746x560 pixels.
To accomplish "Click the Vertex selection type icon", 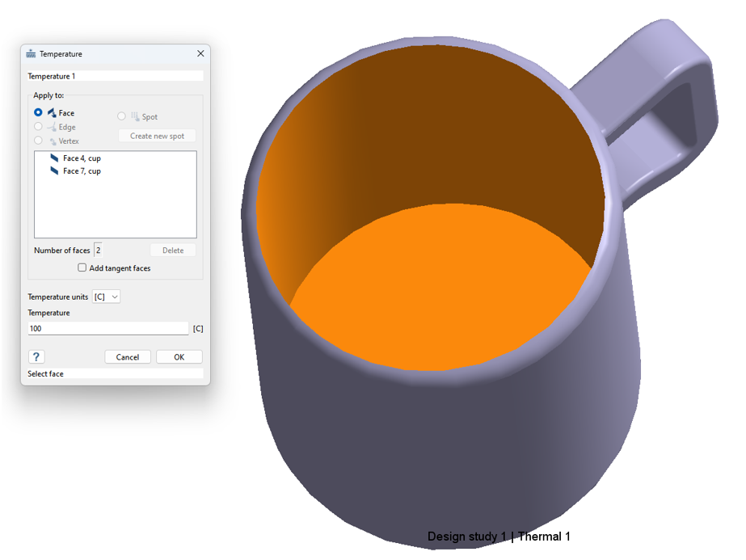I will point(53,141).
